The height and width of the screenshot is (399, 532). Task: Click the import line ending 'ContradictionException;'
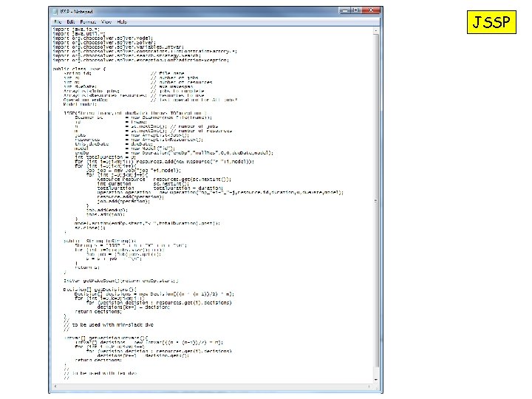tap(141, 60)
